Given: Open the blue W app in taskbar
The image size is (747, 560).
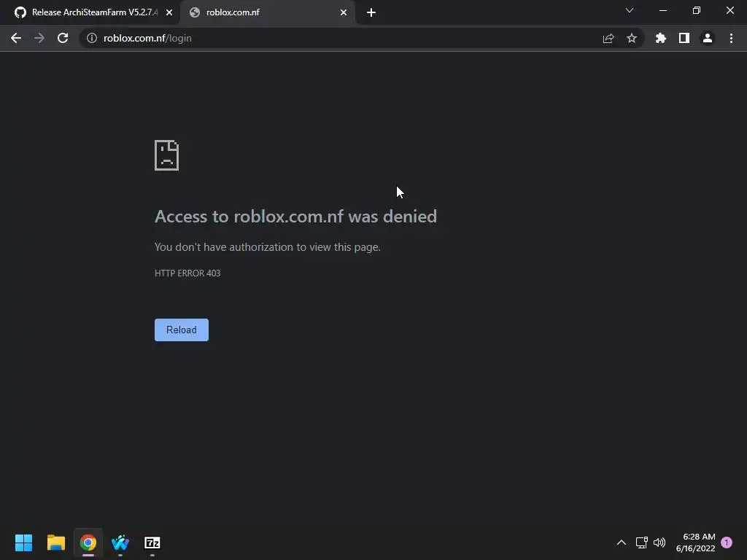Looking at the screenshot, I should tap(120, 542).
